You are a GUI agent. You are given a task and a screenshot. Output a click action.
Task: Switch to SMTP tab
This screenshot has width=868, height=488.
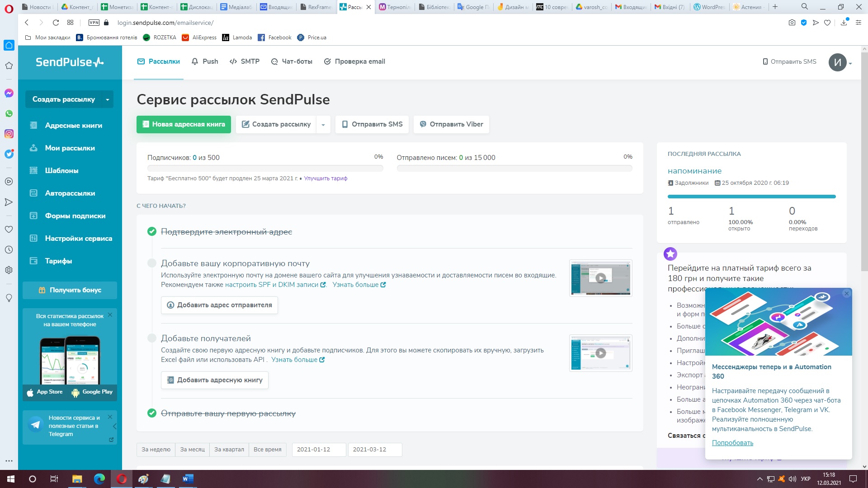(245, 61)
